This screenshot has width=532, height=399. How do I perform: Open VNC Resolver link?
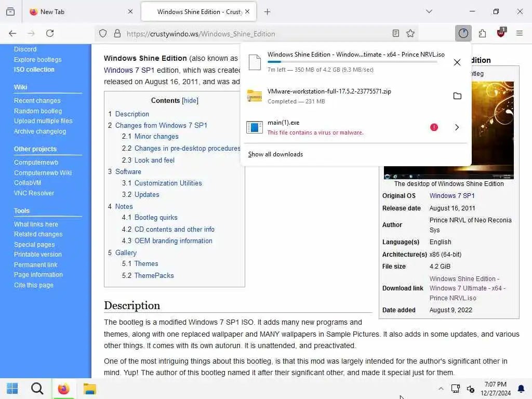point(34,193)
